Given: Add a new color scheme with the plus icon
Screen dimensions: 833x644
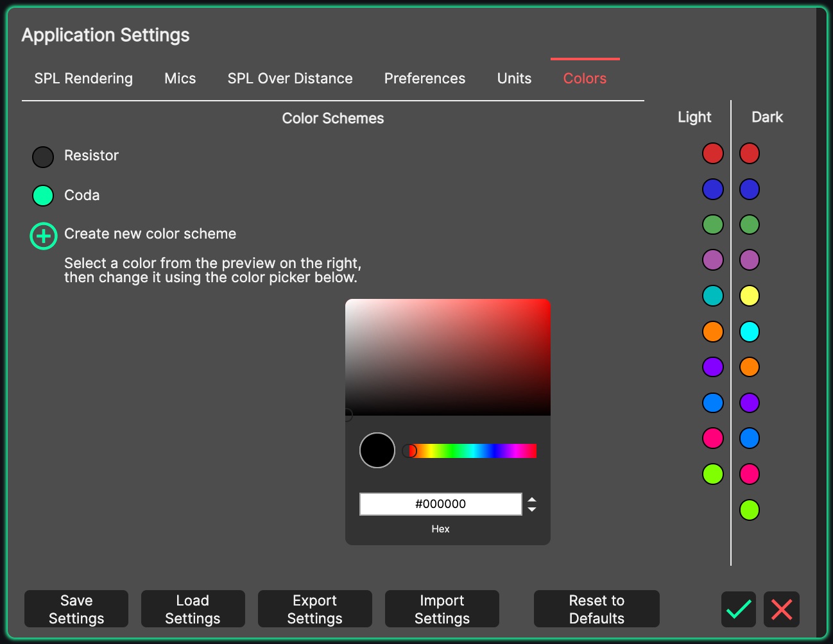Looking at the screenshot, I should (44, 236).
